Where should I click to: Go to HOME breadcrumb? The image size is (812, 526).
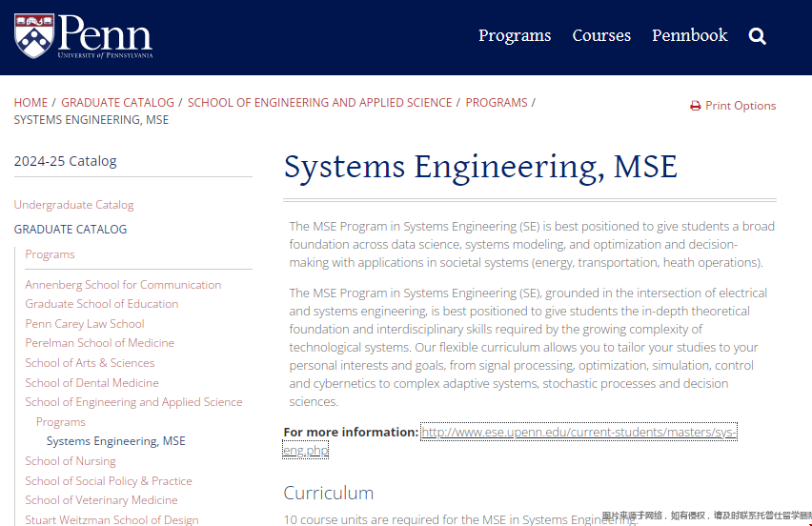[x=30, y=103]
